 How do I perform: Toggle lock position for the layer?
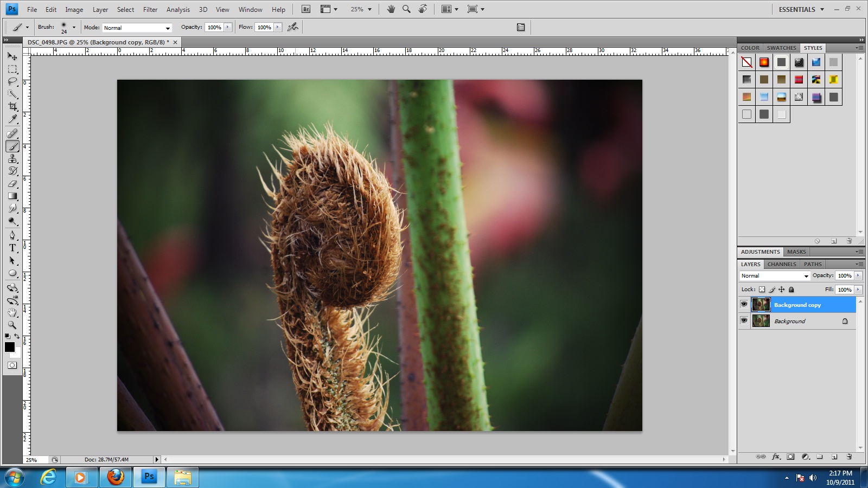click(x=782, y=290)
